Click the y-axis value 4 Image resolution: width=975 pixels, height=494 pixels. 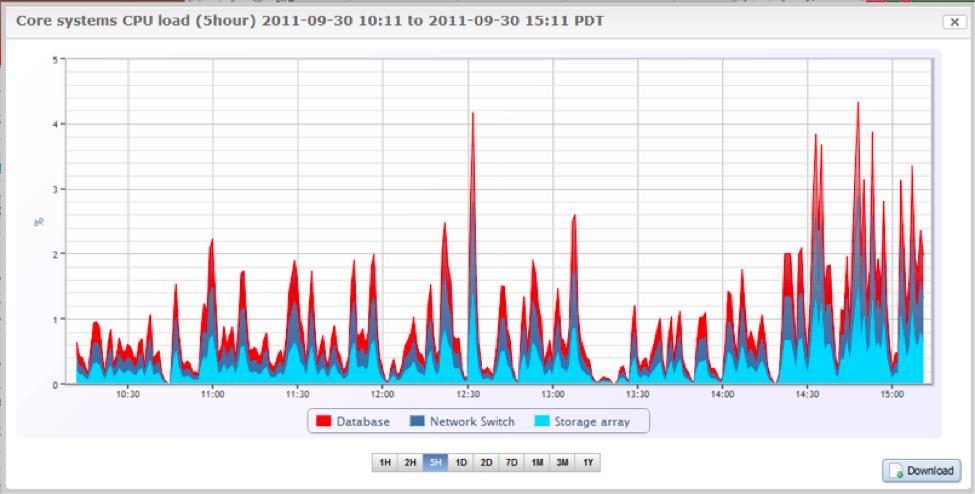coord(55,124)
